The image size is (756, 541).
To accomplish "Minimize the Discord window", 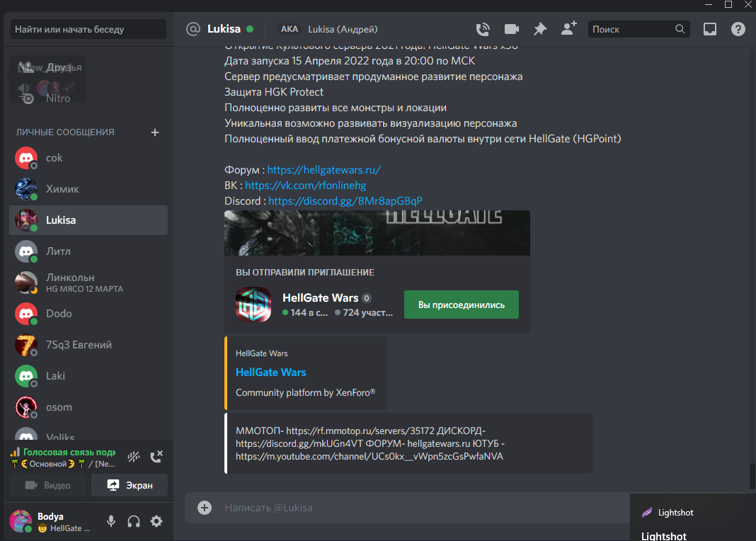I will coord(709,4).
